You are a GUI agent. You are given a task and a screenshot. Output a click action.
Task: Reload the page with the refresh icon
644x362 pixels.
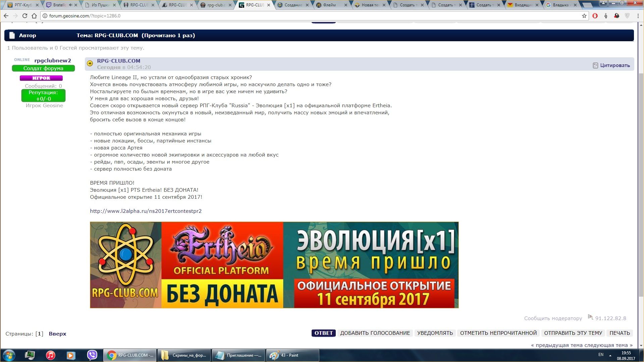coord(25,16)
